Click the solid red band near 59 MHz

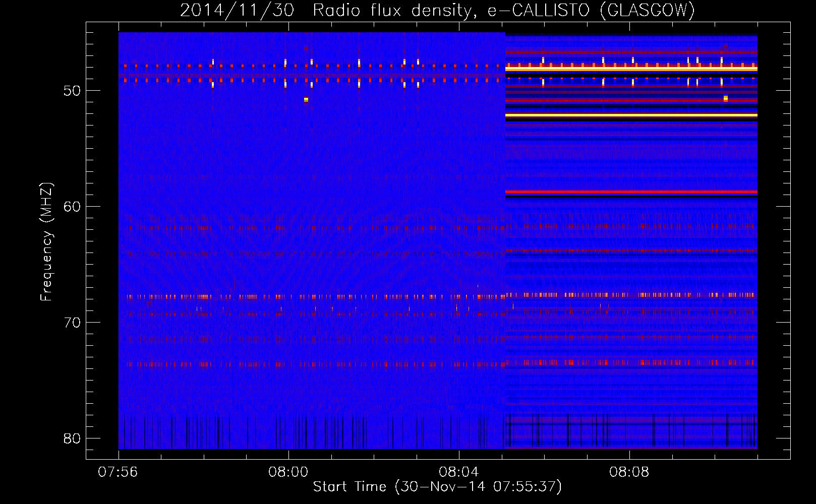pos(631,192)
